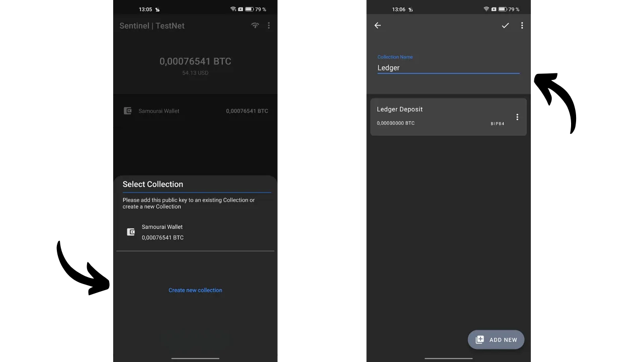Tap the network status icon in Sentinel header
644x362 pixels.
255,26
